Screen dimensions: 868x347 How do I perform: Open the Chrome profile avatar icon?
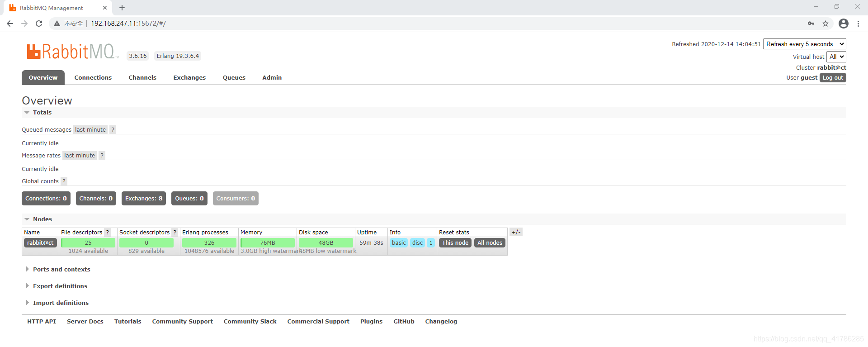click(x=844, y=24)
